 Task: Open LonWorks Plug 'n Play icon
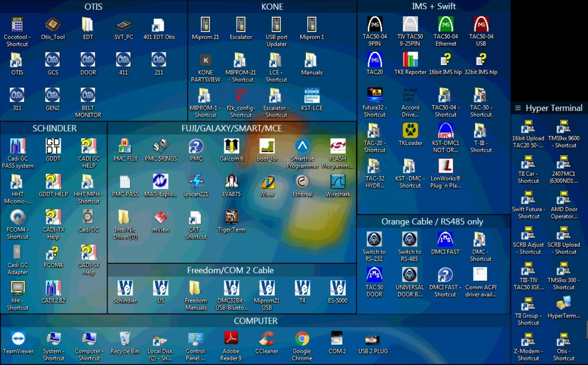pyautogui.click(x=445, y=166)
